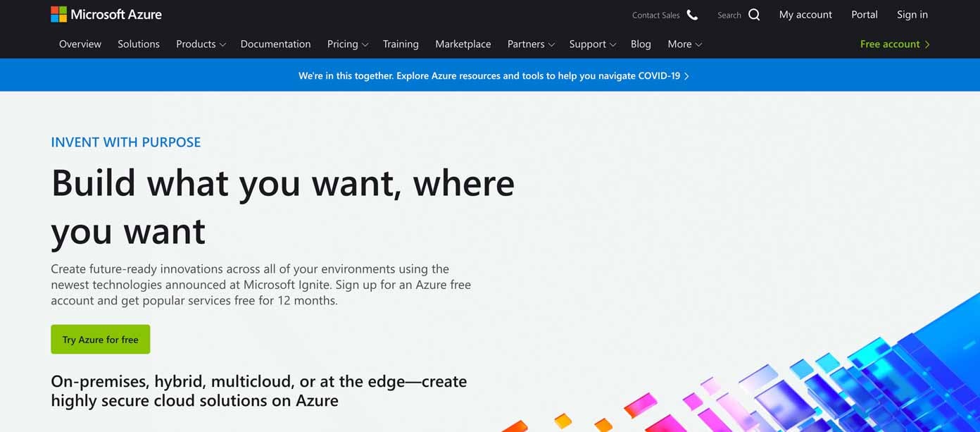
Task: Open the More dropdown
Action: coord(684,44)
